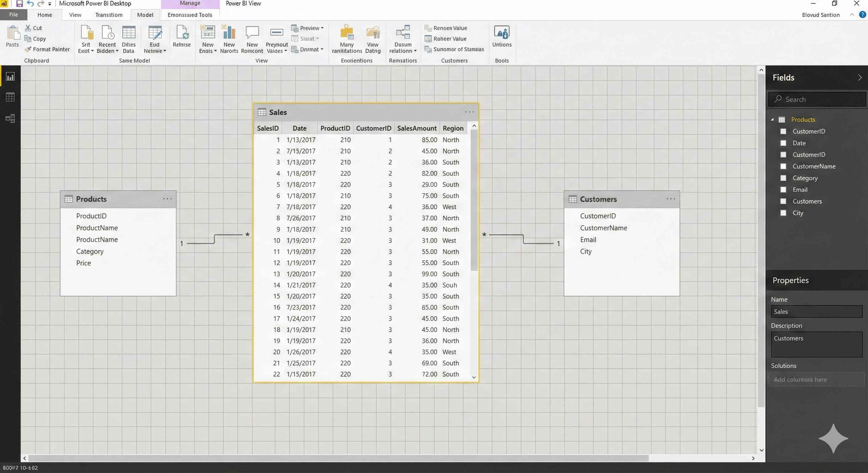Open the Preview dropdown in the View group
The image size is (868, 473).
pos(307,28)
